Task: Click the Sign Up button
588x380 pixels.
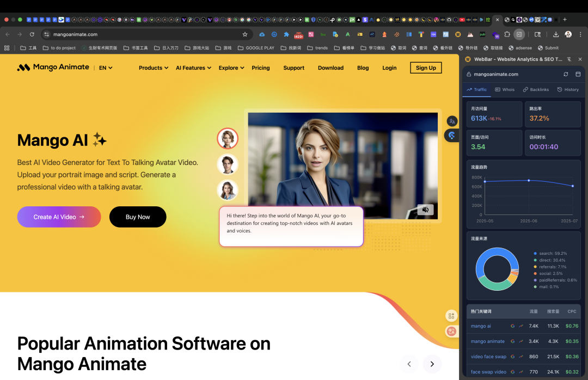Action: tap(426, 68)
